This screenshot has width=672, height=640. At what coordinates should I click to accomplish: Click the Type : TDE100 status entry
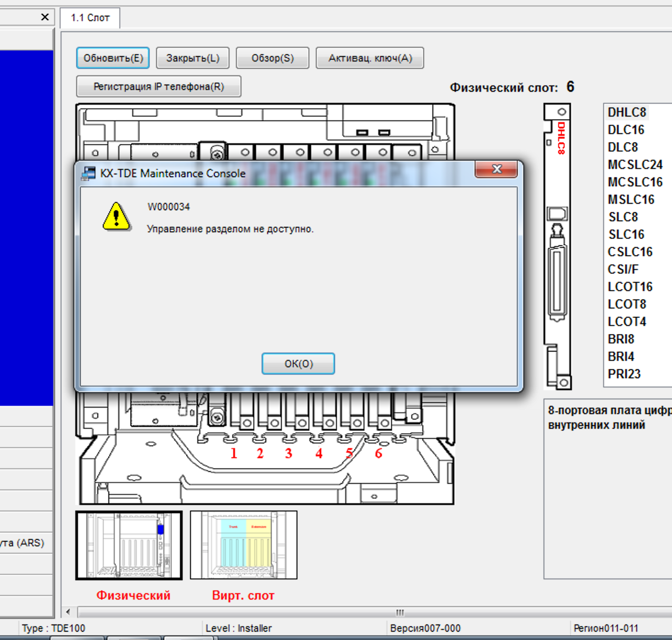(x=54, y=628)
